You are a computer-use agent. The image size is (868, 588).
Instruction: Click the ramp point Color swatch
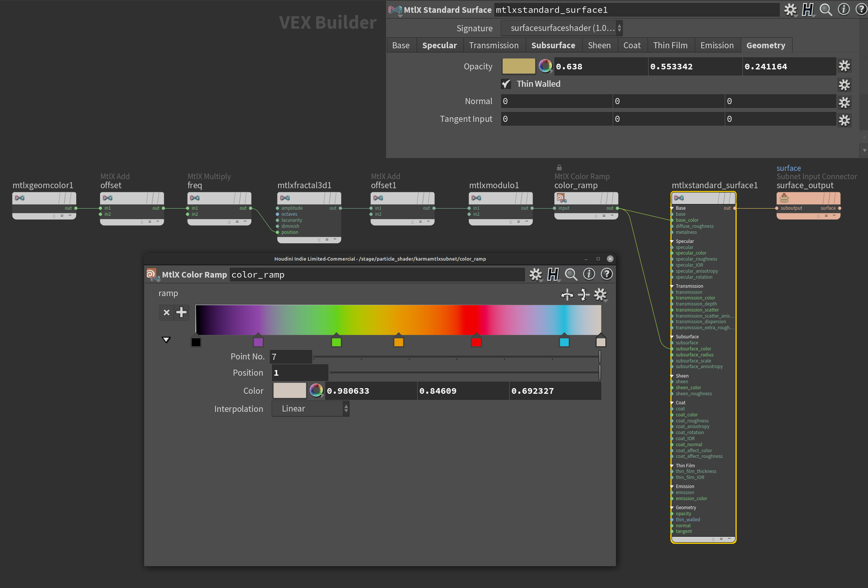coord(290,391)
